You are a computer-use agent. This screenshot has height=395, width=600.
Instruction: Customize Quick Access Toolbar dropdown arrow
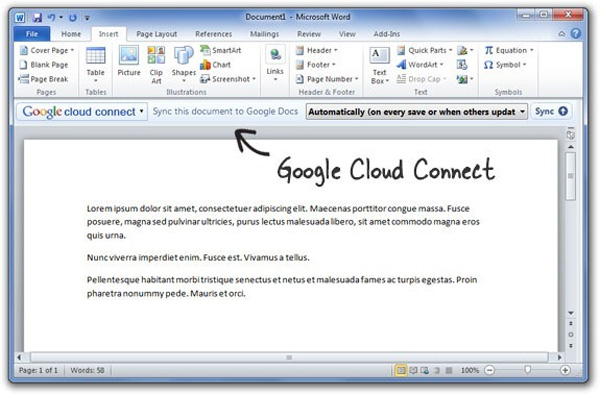87,18
